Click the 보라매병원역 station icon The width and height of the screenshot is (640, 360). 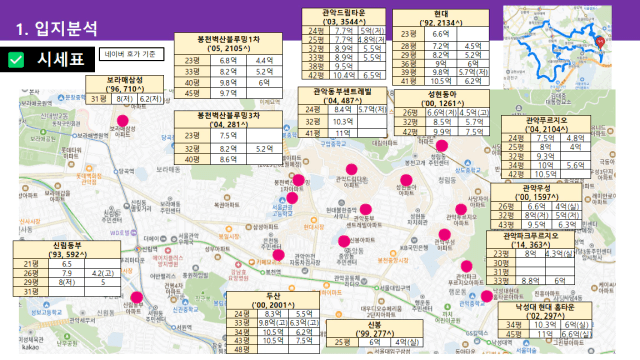(x=74, y=135)
